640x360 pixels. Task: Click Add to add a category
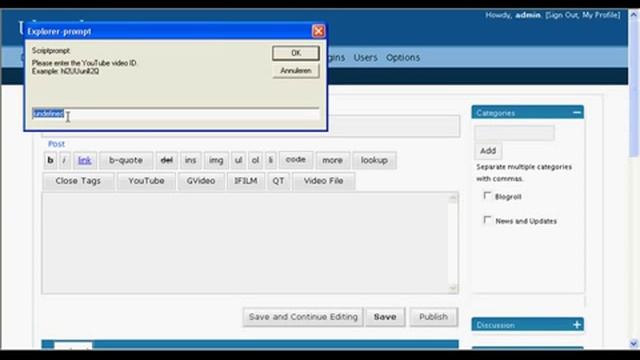[x=488, y=151]
